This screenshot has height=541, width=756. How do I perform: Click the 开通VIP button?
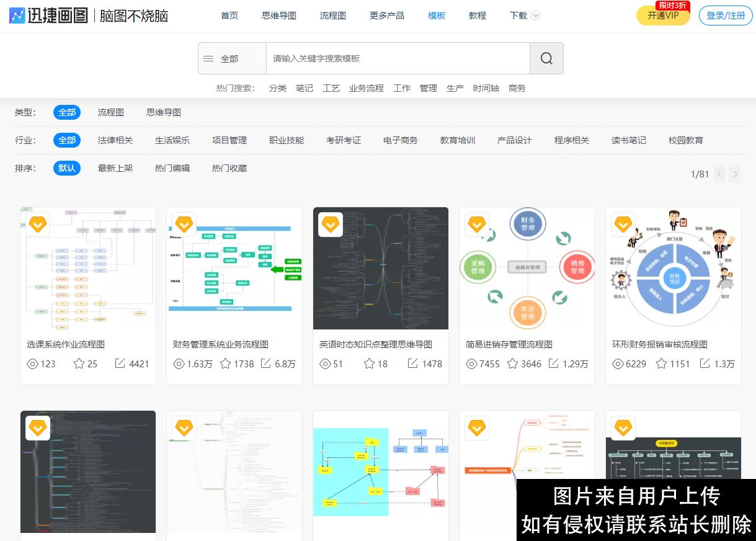tap(663, 16)
